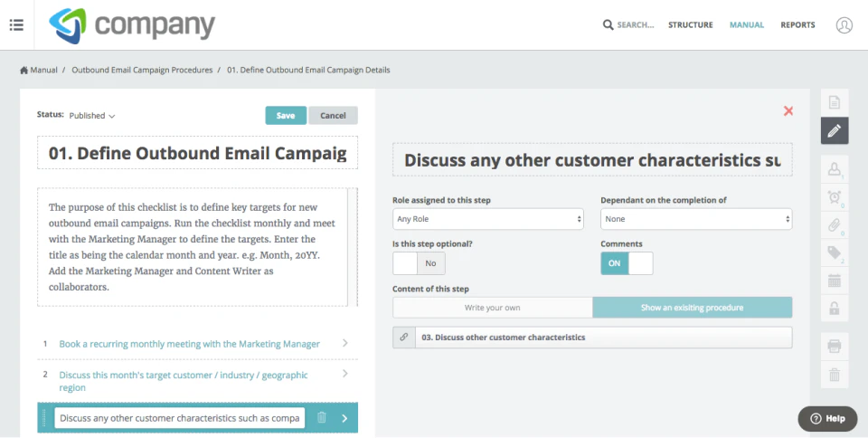Viewport: 868px width, 438px height.
Task: Open the Status Published dropdown
Action: 93,116
